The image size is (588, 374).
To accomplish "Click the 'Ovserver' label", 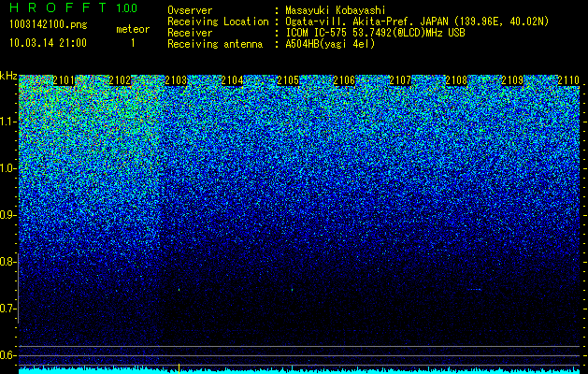I will point(190,10).
